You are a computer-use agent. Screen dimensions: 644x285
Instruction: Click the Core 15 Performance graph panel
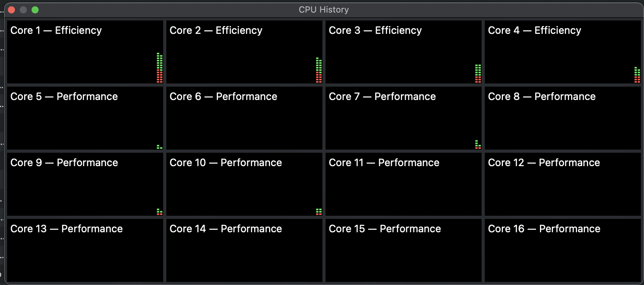point(403,250)
